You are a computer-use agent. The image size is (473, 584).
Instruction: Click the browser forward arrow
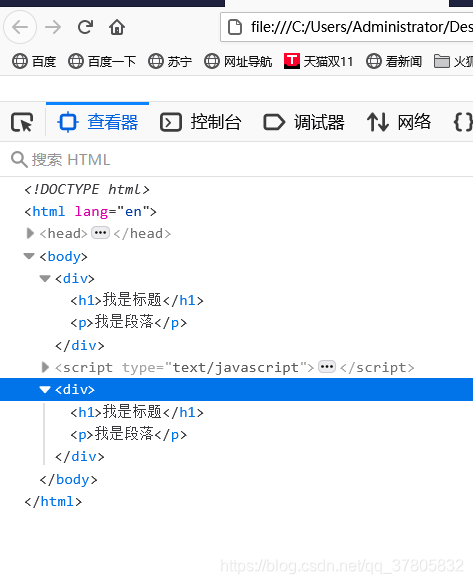pyautogui.click(x=53, y=27)
